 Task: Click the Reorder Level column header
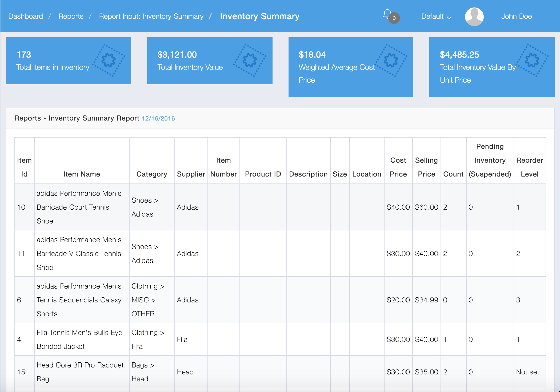[x=529, y=167]
